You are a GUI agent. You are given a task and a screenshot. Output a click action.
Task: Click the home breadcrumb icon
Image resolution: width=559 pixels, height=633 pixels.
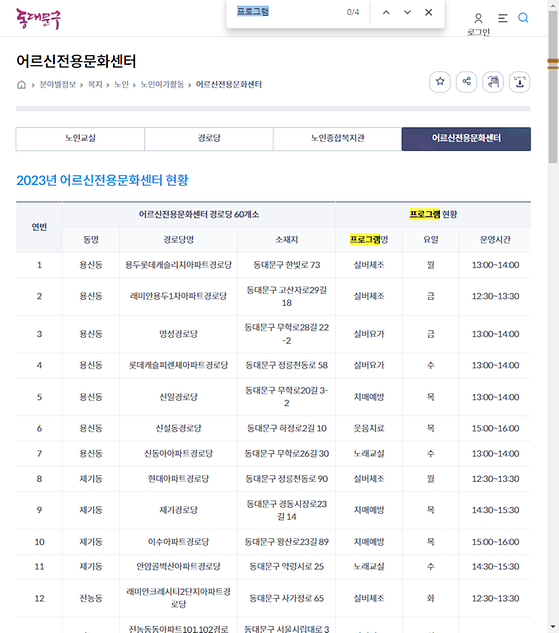[21, 85]
